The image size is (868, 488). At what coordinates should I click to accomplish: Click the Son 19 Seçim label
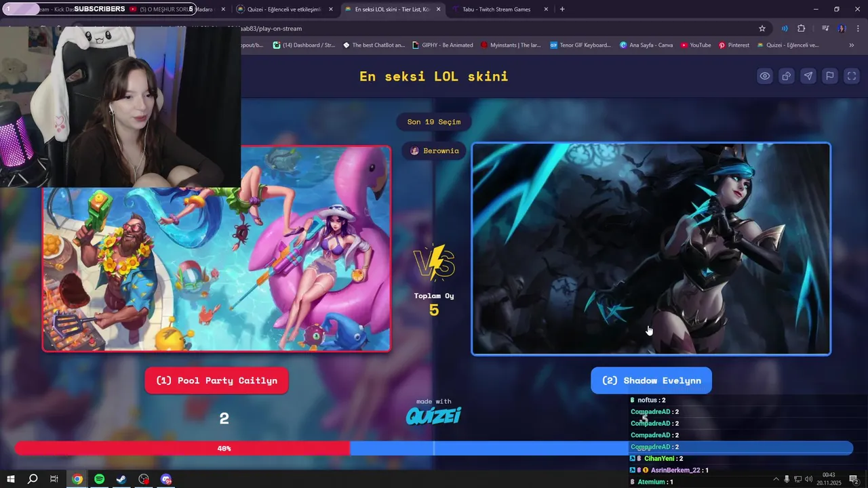pyautogui.click(x=434, y=122)
